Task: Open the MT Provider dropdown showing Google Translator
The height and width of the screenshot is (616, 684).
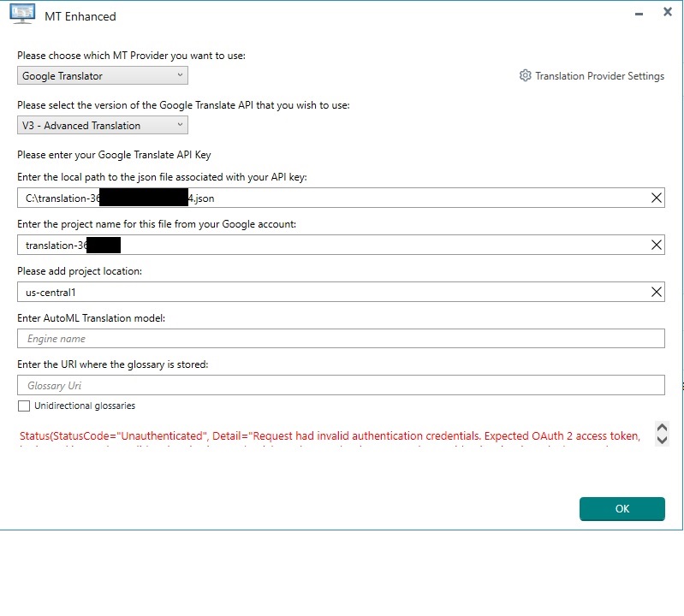Action: 103,75
